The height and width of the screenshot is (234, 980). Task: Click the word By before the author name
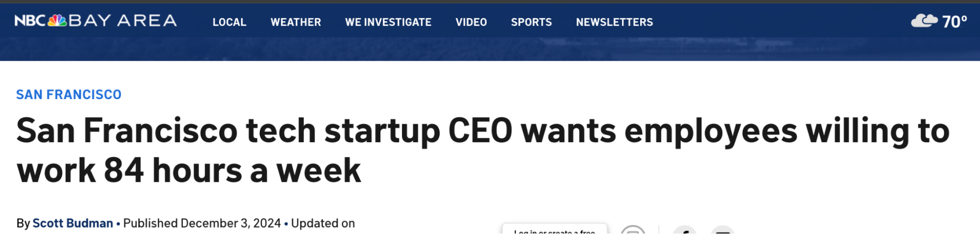point(23,223)
